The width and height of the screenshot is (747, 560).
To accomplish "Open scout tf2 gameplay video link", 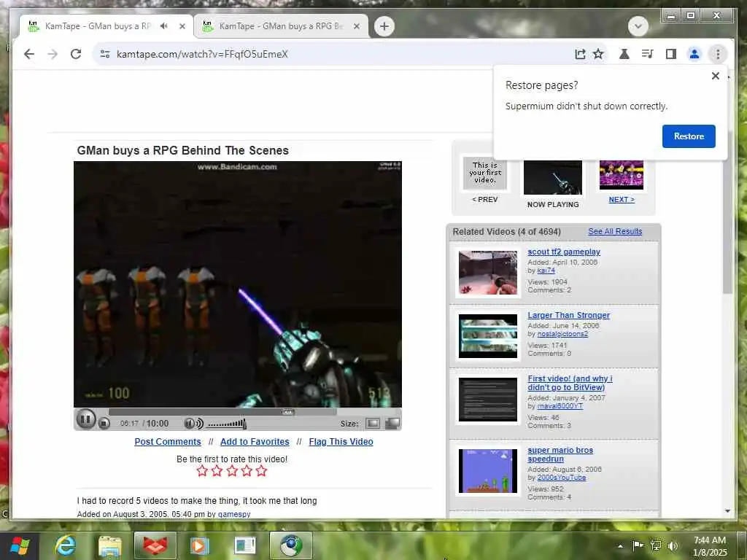I will tap(564, 252).
